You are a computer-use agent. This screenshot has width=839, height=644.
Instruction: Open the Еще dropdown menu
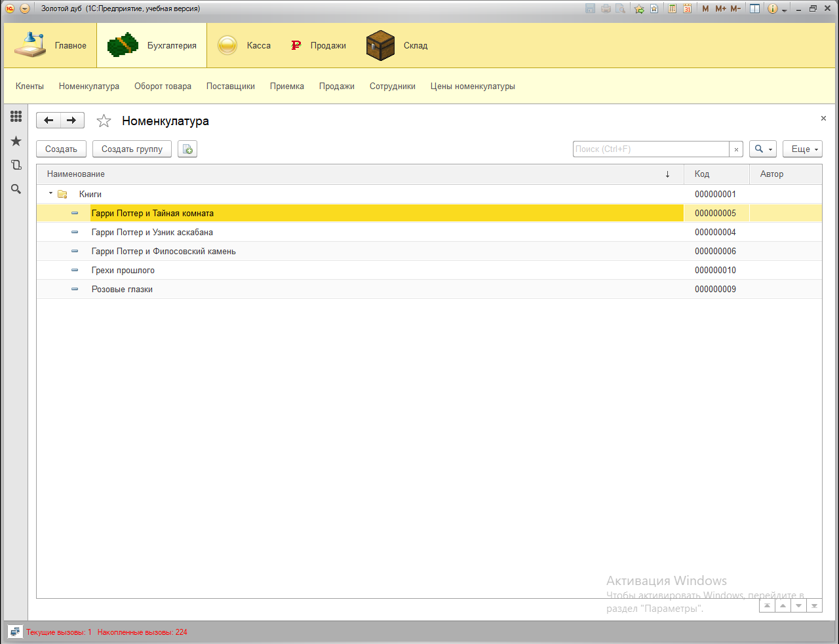point(802,149)
